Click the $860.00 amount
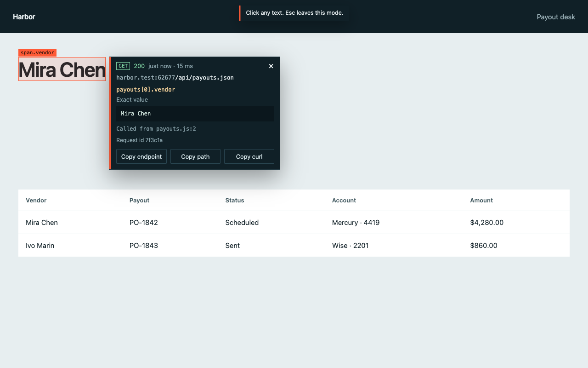 click(484, 246)
